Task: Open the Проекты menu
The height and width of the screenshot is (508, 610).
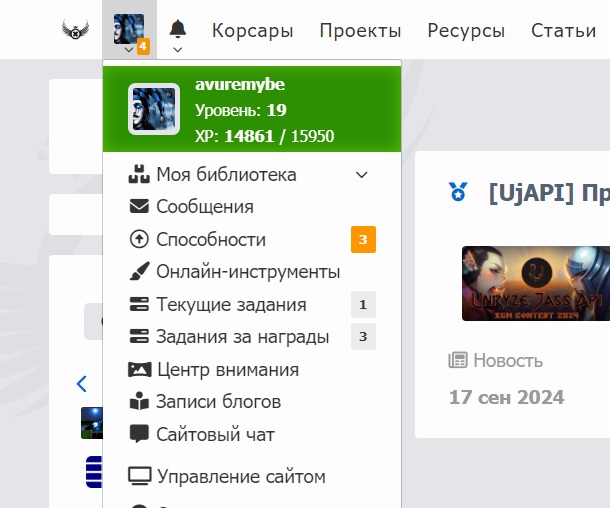Action: click(360, 31)
